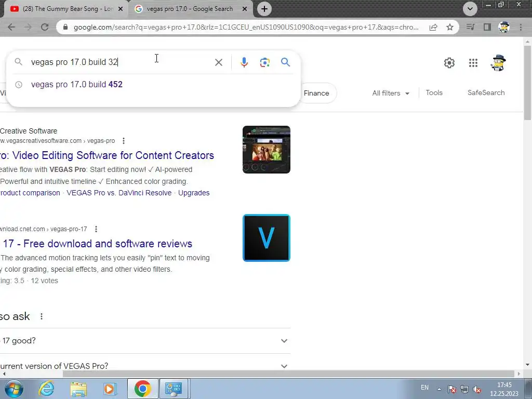Follow the VEGAS Pro vs. DaVinci Resolve link
This screenshot has height=399, width=532.
[119, 193]
